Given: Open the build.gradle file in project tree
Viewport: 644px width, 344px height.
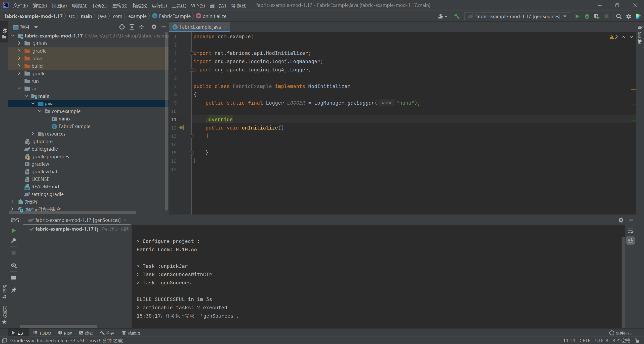Looking at the screenshot, I should click(45, 149).
